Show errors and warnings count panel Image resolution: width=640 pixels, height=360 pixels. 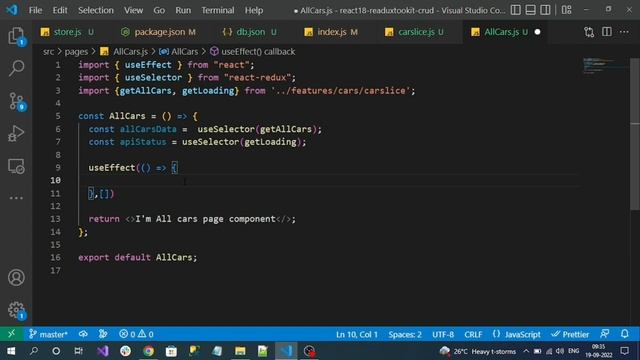[x=136, y=334]
